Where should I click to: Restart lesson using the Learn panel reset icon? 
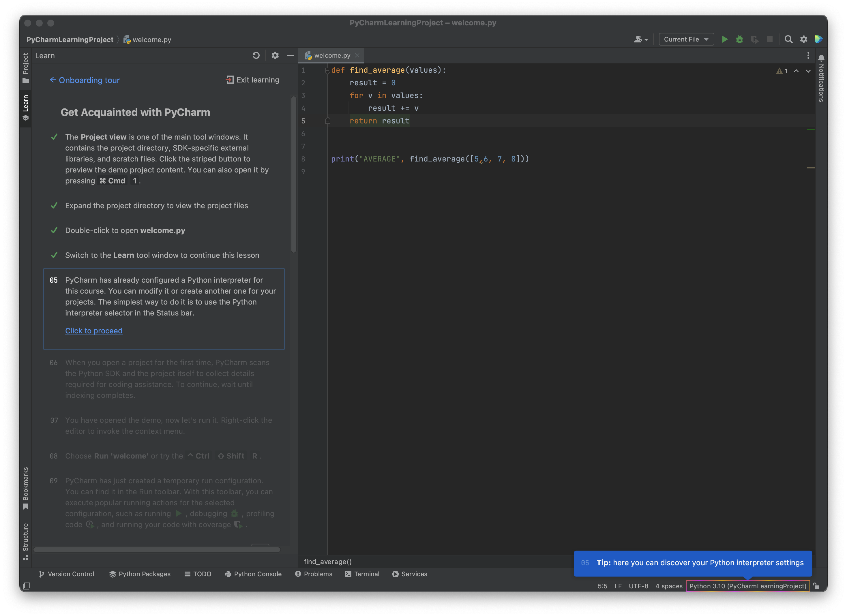pyautogui.click(x=256, y=56)
